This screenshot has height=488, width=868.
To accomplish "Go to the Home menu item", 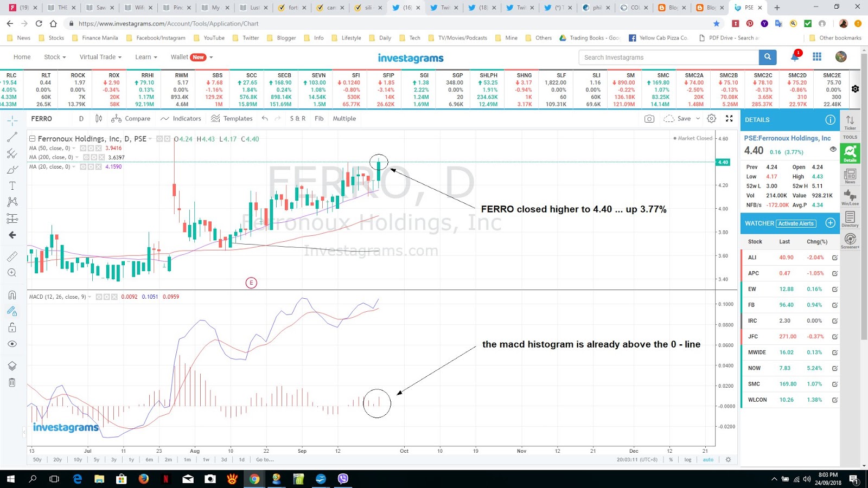I will [x=22, y=57].
